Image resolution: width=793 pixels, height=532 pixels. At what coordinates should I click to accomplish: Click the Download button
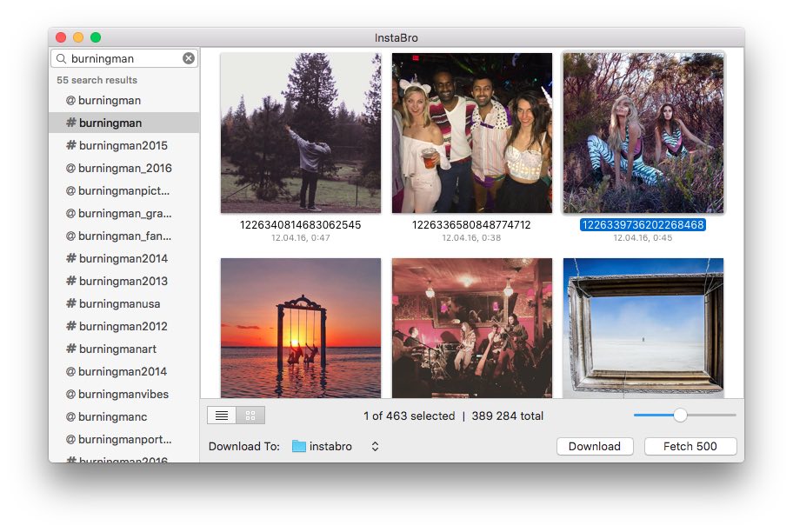point(595,446)
